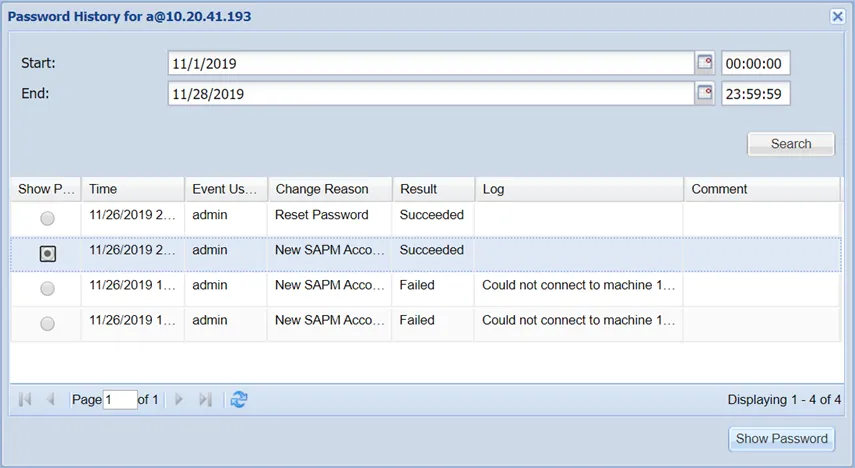
Task: Sort by the Change Reason column header
Action: coord(330,189)
